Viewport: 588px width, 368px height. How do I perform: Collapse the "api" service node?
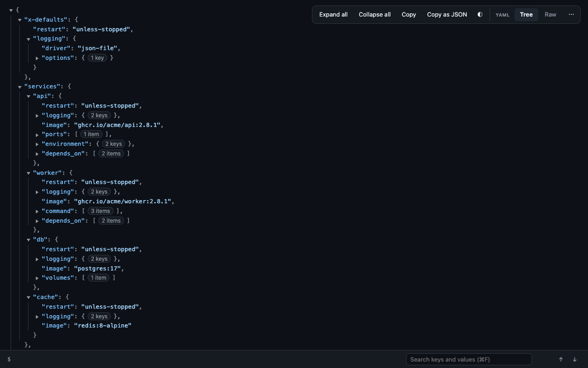tap(28, 97)
